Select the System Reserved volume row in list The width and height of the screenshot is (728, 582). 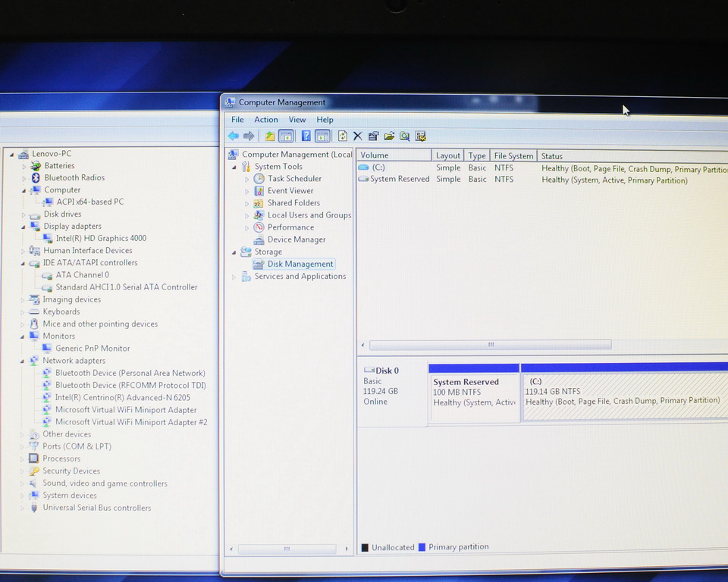pyautogui.click(x=542, y=180)
